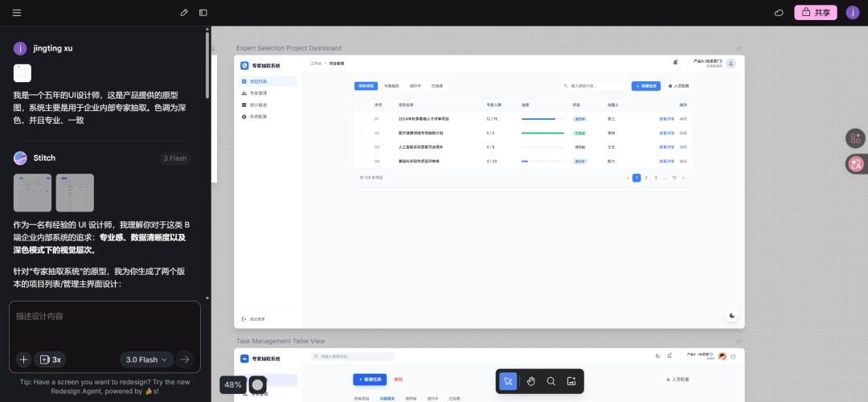Click the pink translate icon on right edge
The height and width of the screenshot is (402, 868).
(857, 164)
